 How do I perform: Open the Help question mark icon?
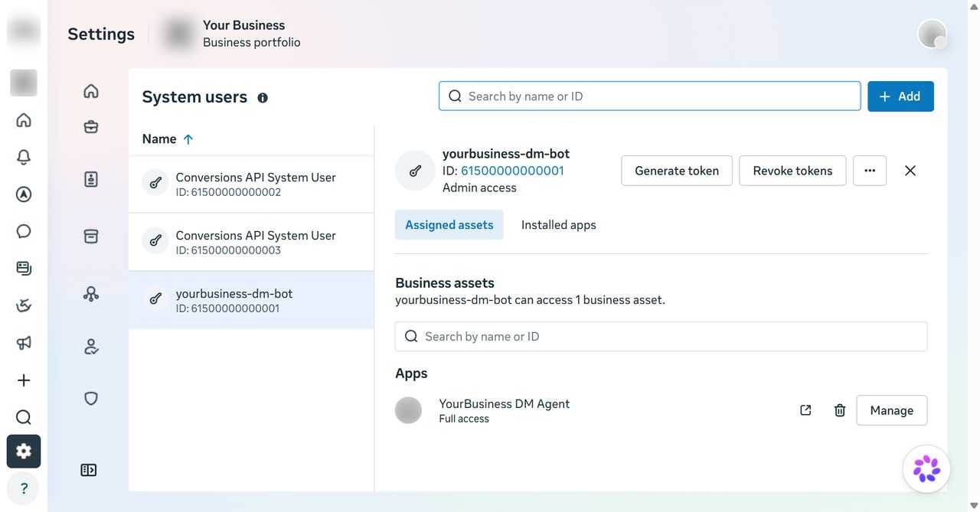click(x=24, y=488)
